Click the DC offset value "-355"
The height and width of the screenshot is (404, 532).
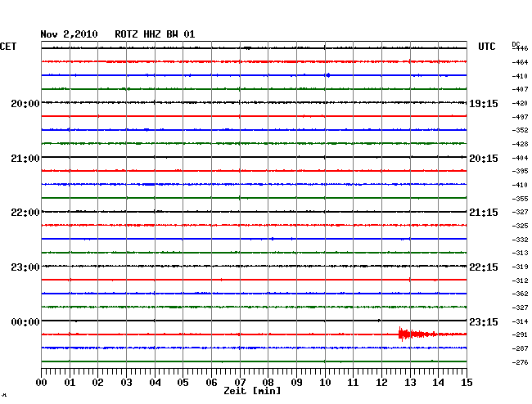(x=520, y=199)
